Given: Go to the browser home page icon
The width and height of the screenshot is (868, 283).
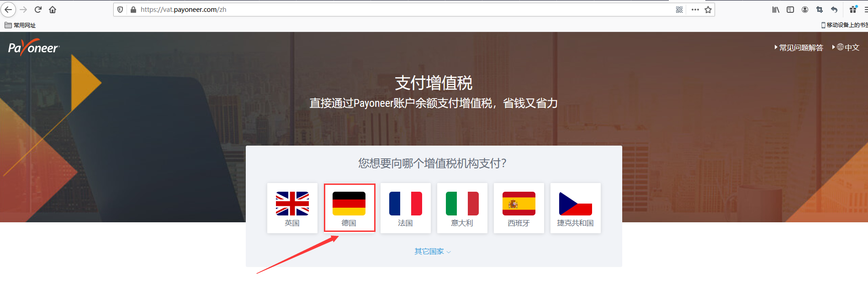Looking at the screenshot, I should pos(53,10).
